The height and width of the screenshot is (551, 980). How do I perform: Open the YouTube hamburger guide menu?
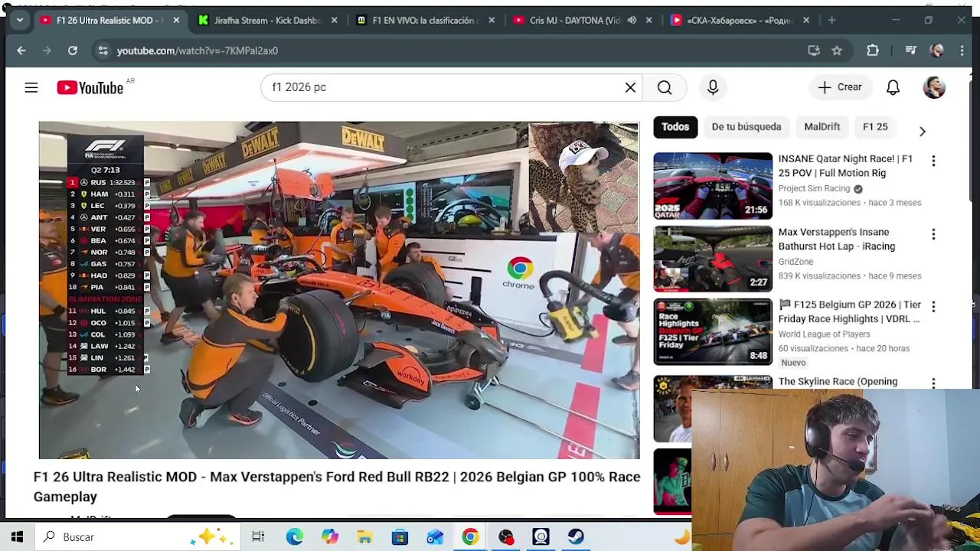tap(31, 88)
